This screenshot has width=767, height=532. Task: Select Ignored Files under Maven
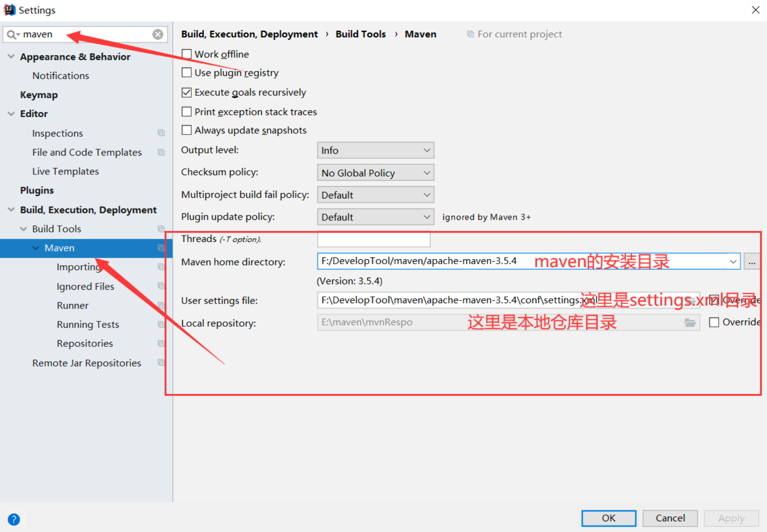pos(85,286)
